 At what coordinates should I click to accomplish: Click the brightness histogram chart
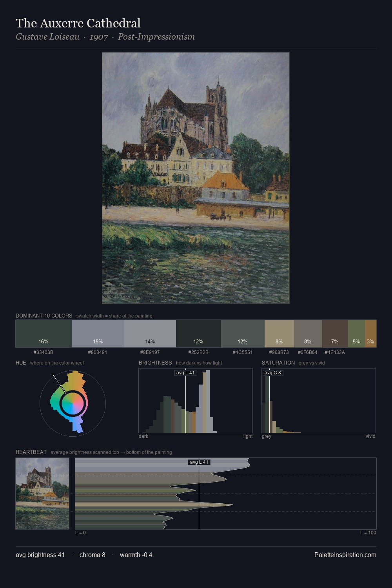[x=196, y=401]
